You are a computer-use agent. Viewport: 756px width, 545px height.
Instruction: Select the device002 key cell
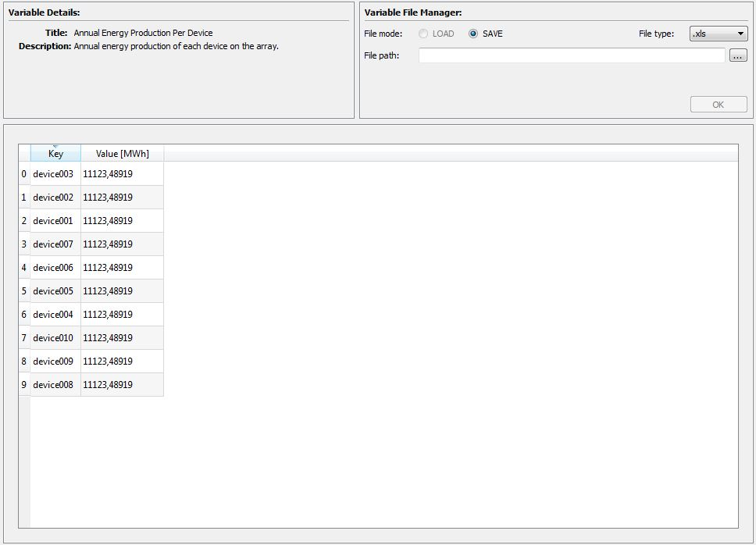coord(55,197)
